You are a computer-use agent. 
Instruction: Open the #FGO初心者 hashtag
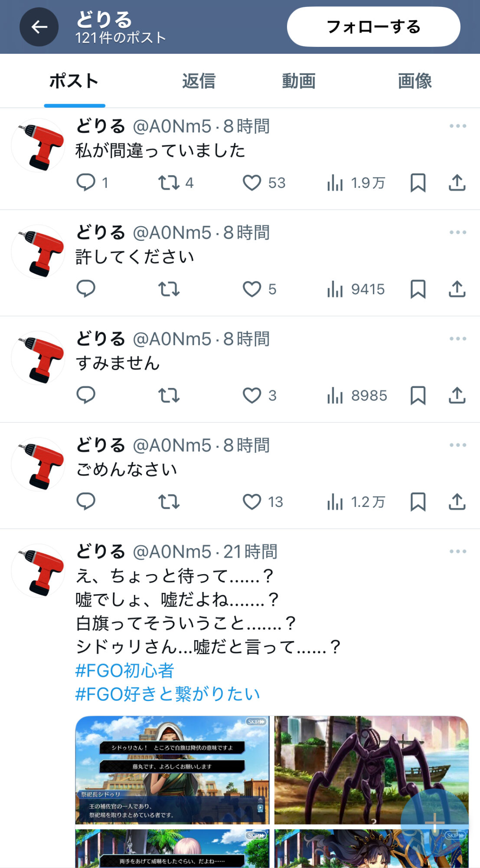125,671
